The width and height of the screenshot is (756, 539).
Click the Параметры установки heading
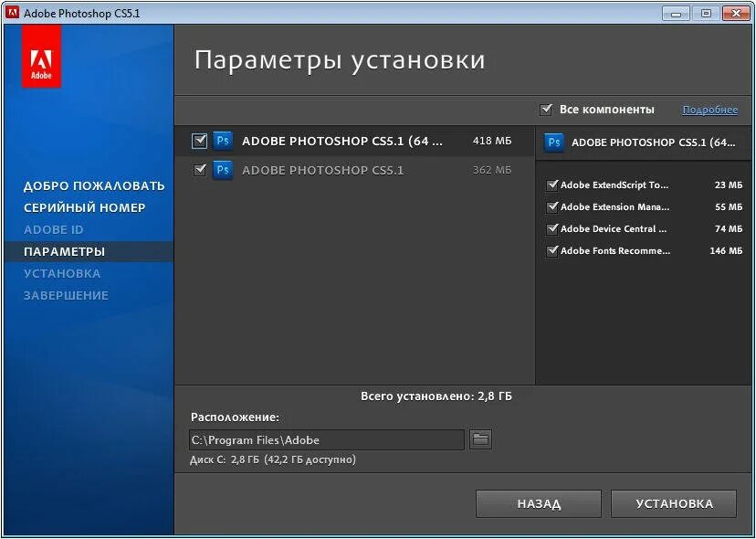pos(340,61)
